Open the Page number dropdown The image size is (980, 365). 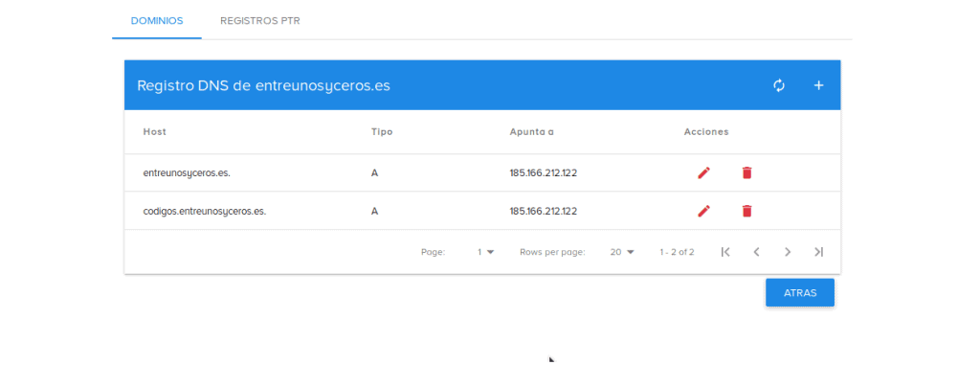(485, 252)
